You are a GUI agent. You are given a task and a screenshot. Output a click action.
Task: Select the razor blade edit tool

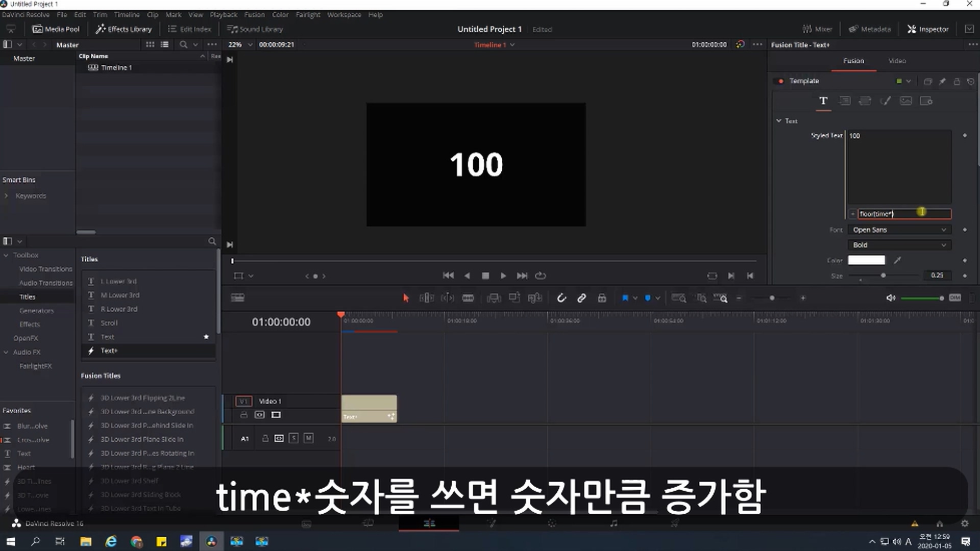[468, 298]
